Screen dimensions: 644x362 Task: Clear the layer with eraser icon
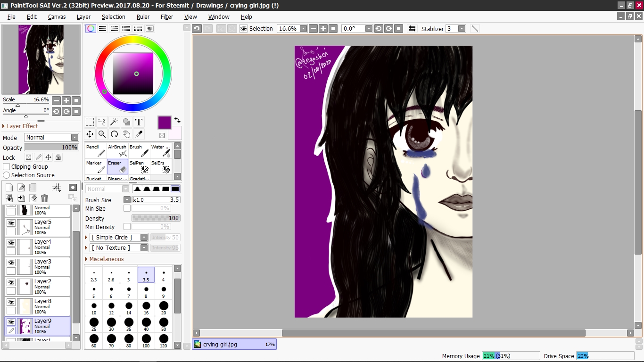(x=33, y=198)
